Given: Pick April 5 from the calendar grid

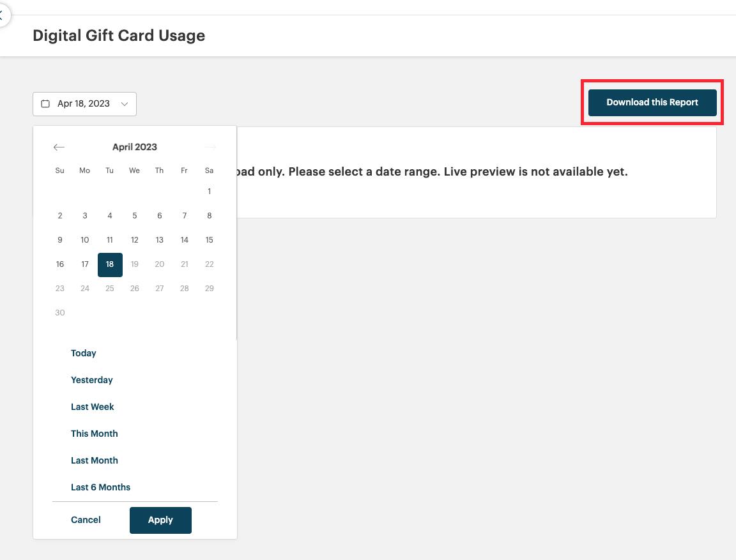Looking at the screenshot, I should tap(134, 215).
